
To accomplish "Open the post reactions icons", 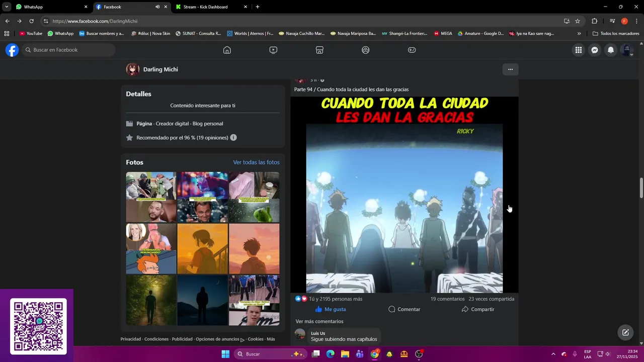I will [x=301, y=299].
